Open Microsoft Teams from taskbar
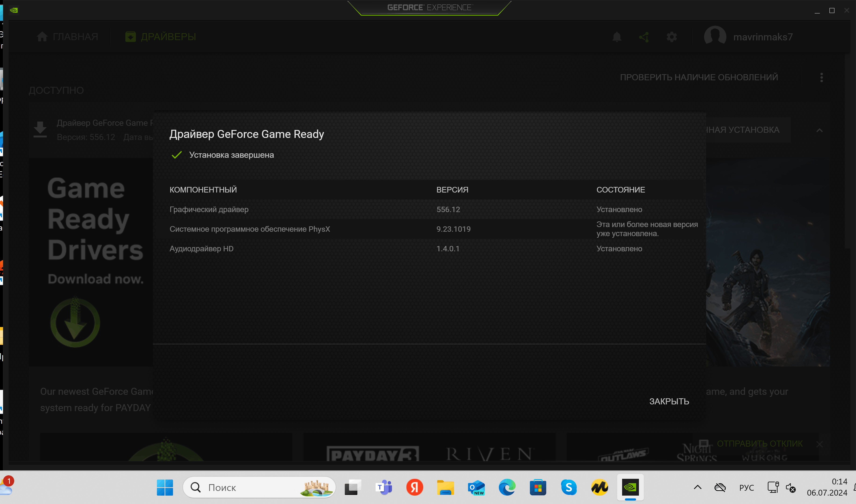The height and width of the screenshot is (504, 856). [384, 488]
